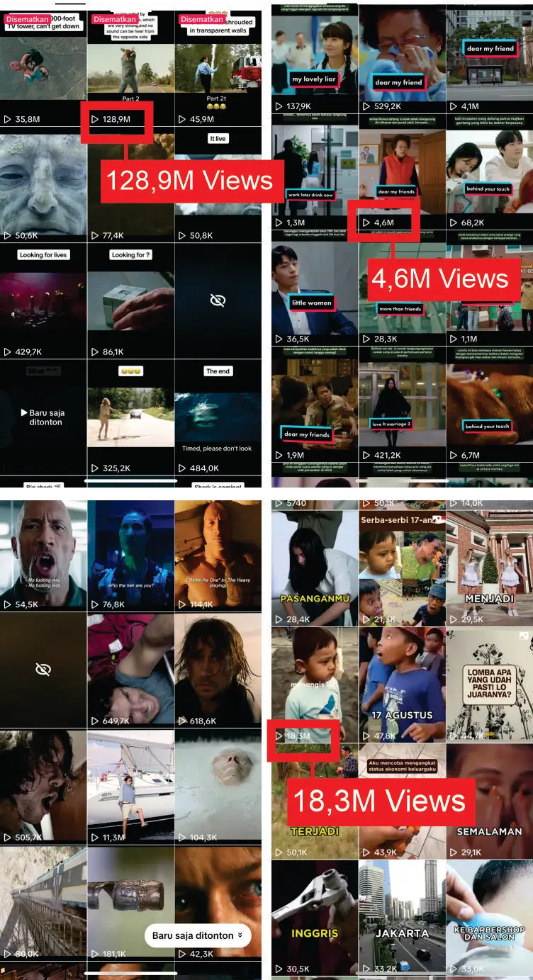Tap the play icon beside 649,7K
Screen dimensions: 533x980
pos(95,721)
